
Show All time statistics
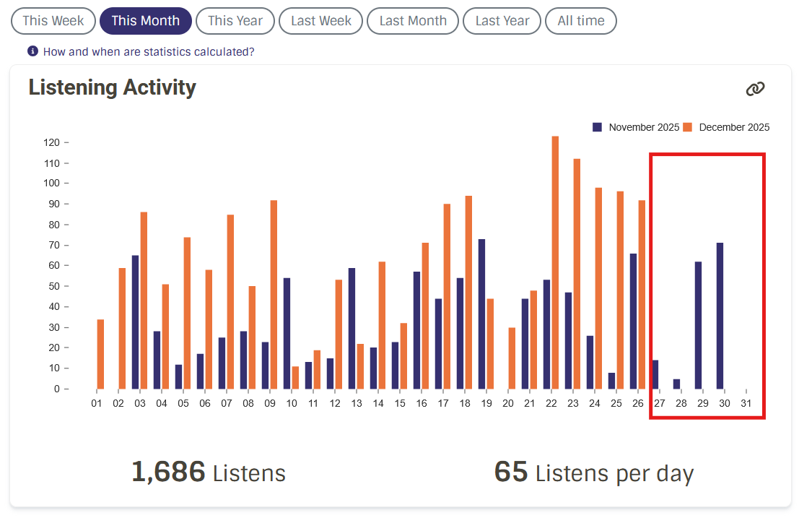coord(580,21)
